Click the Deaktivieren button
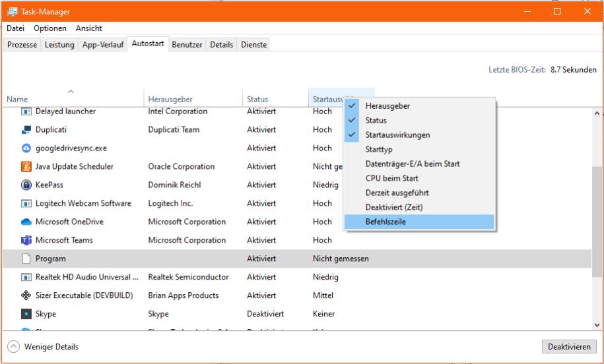The height and width of the screenshot is (364, 604). (569, 347)
